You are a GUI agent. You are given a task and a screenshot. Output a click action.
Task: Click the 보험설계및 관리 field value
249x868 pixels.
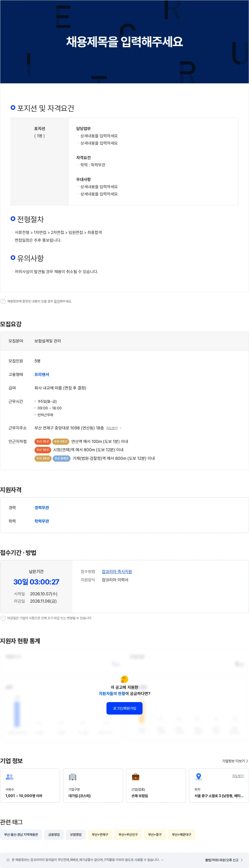tap(47, 341)
